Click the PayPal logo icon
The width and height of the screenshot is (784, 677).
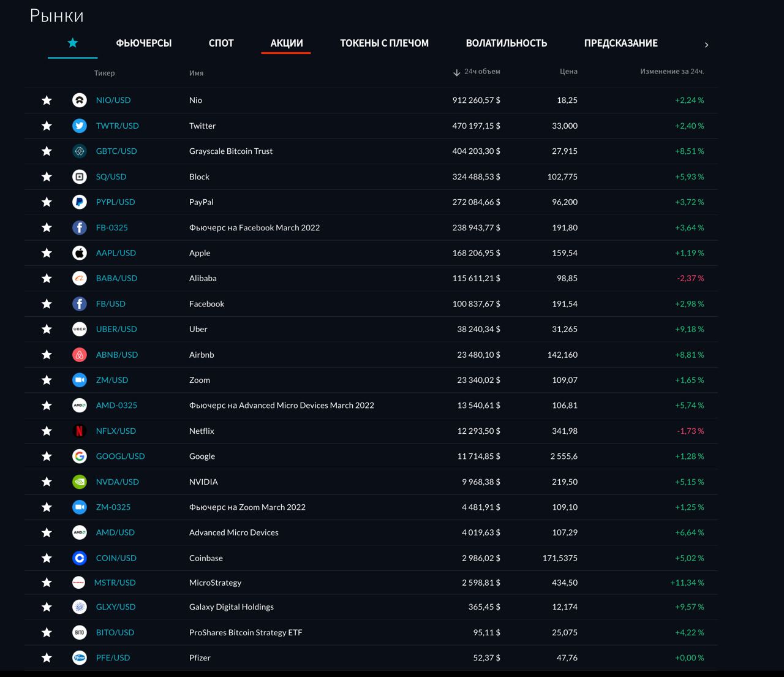coord(80,202)
